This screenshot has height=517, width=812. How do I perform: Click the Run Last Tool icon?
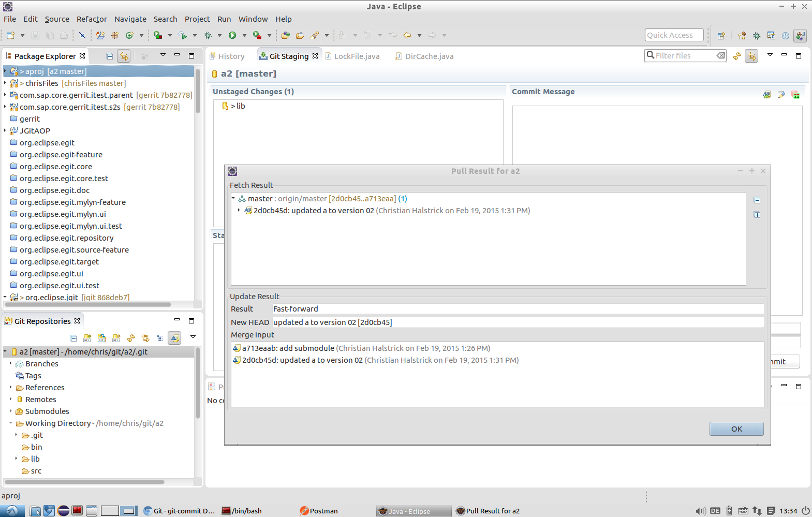(x=257, y=35)
